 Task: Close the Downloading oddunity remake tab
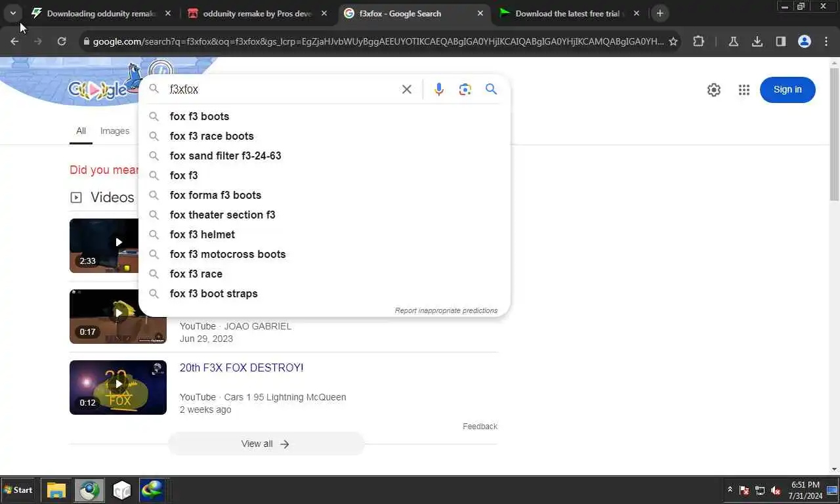point(168,13)
